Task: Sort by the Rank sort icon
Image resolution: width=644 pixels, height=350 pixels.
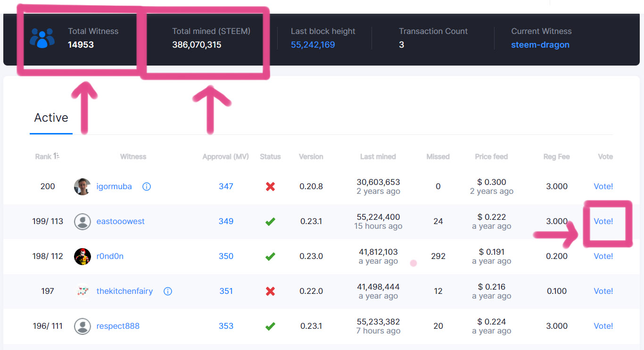Action: tap(57, 157)
